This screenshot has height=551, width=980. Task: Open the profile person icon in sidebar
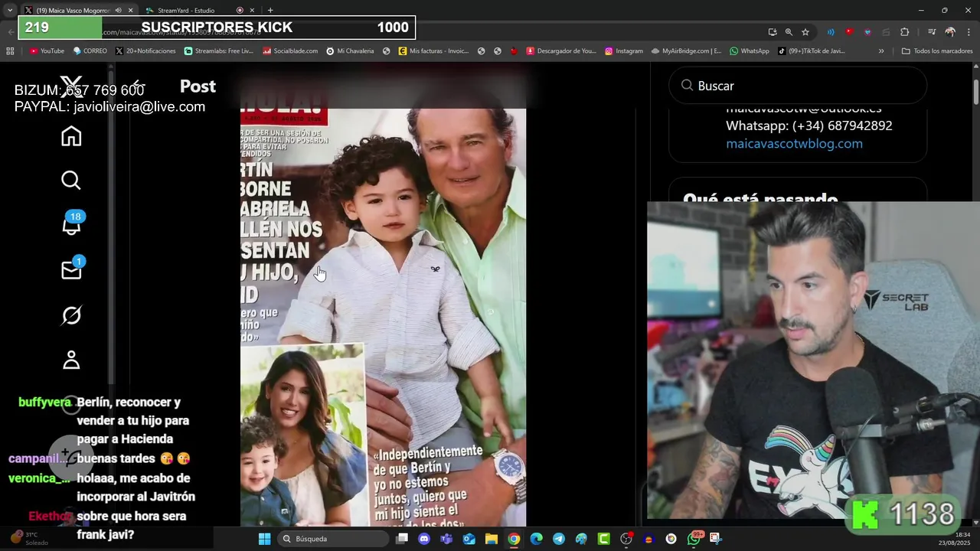point(71,360)
